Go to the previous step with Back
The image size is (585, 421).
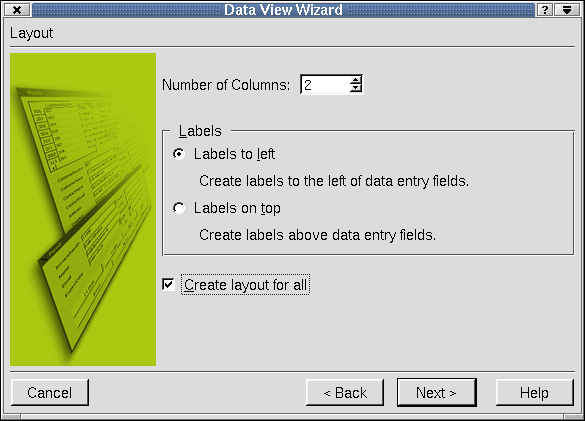345,392
